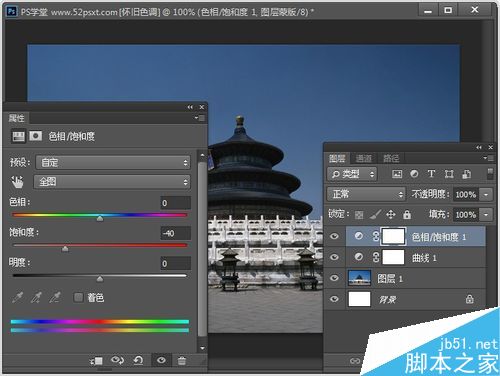Open the blend mode Normal dropdown
The height and width of the screenshot is (376, 500).
point(366,194)
